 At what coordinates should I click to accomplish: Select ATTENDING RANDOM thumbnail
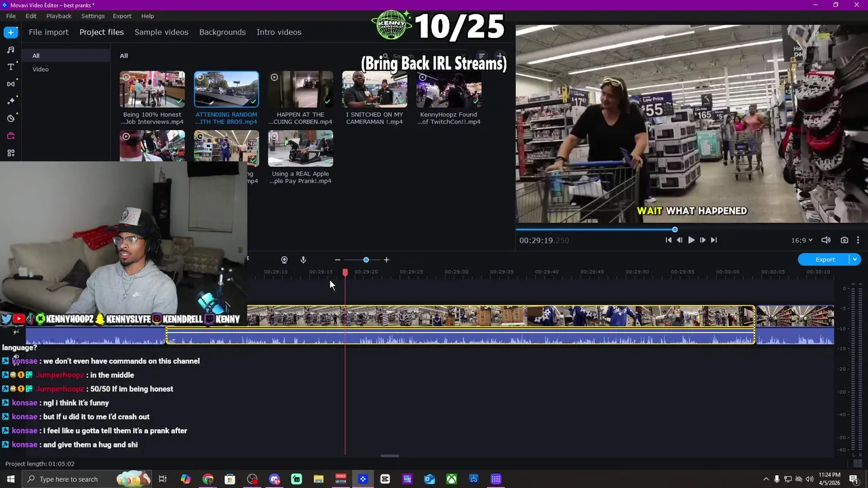(226, 89)
